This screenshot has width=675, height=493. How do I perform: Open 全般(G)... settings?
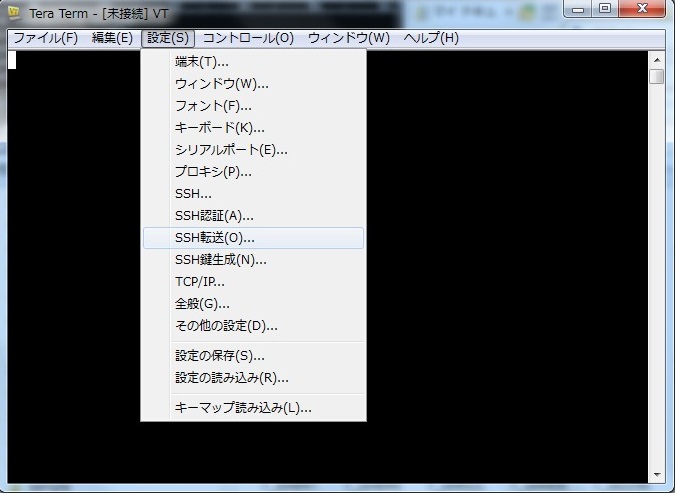pyautogui.click(x=254, y=304)
